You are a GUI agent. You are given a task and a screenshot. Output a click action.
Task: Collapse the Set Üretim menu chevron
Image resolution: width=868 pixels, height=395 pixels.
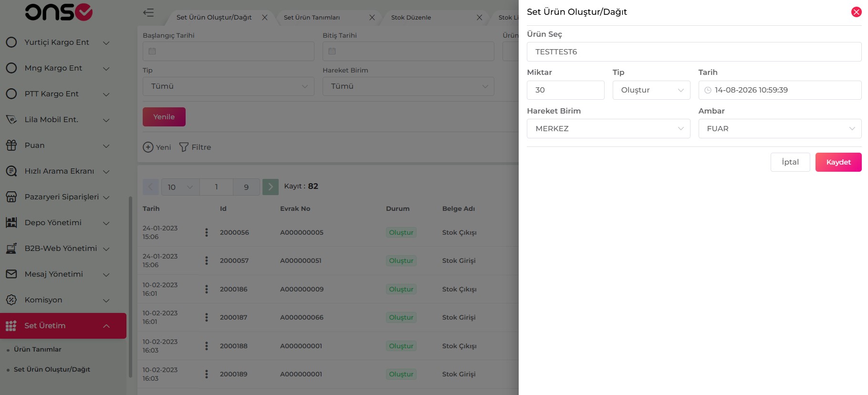[106, 326]
